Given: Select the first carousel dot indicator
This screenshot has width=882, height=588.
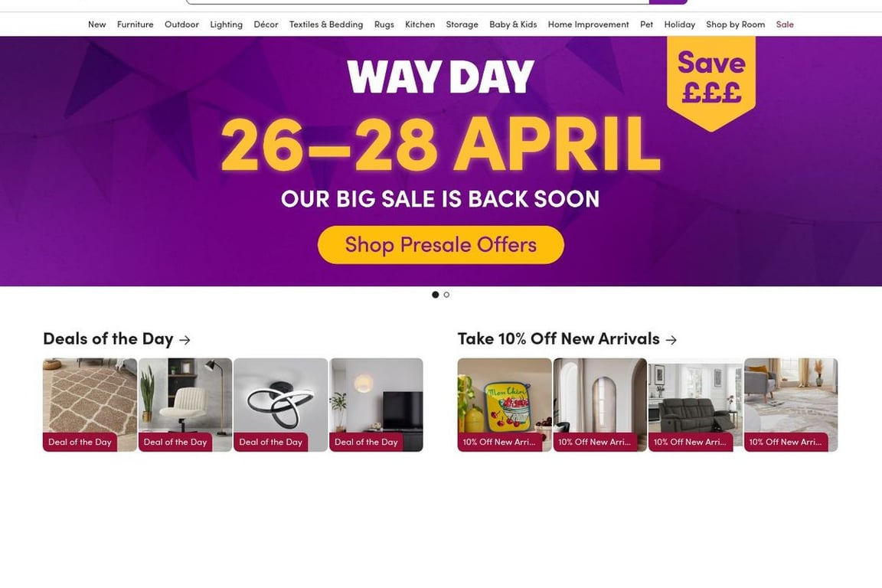Looking at the screenshot, I should [436, 295].
